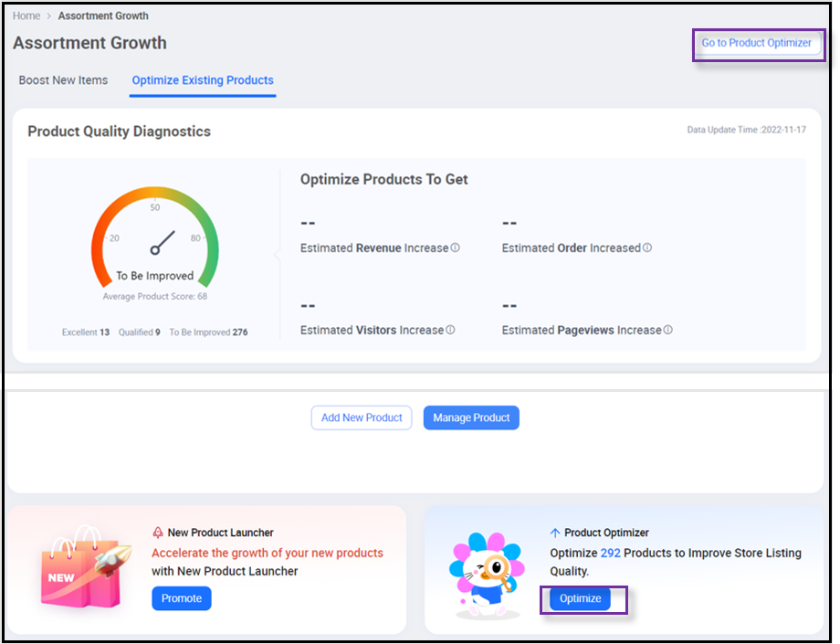The width and height of the screenshot is (840, 644).
Task: Click the Optimize button
Action: [582, 598]
